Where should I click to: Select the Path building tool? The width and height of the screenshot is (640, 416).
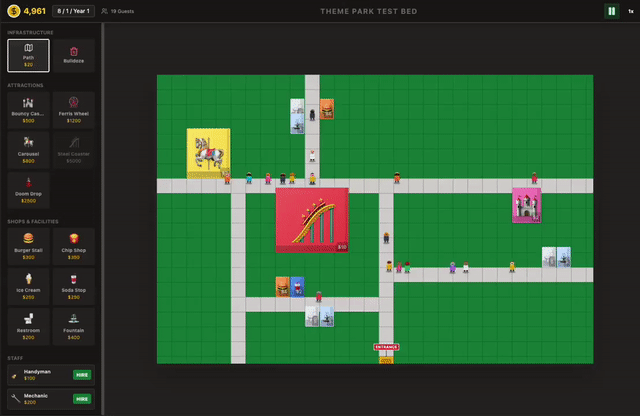pyautogui.click(x=28, y=55)
